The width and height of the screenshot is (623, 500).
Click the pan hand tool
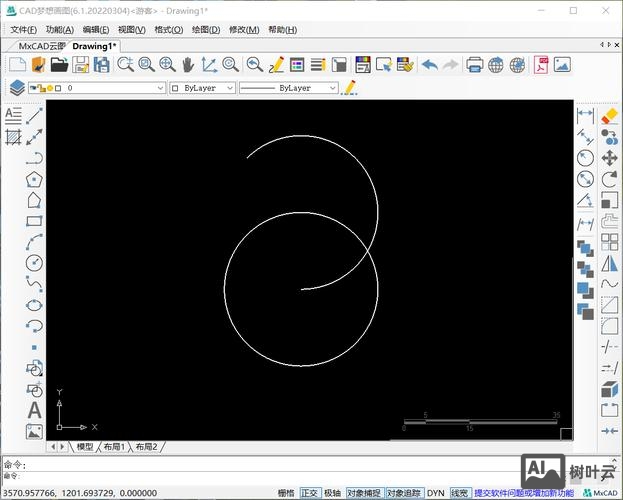click(x=188, y=65)
